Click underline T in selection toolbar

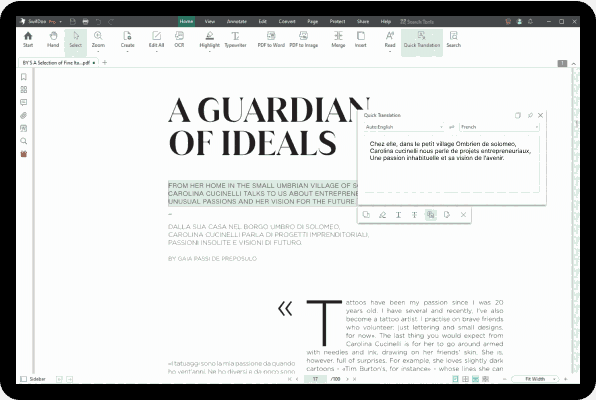pyautogui.click(x=398, y=215)
